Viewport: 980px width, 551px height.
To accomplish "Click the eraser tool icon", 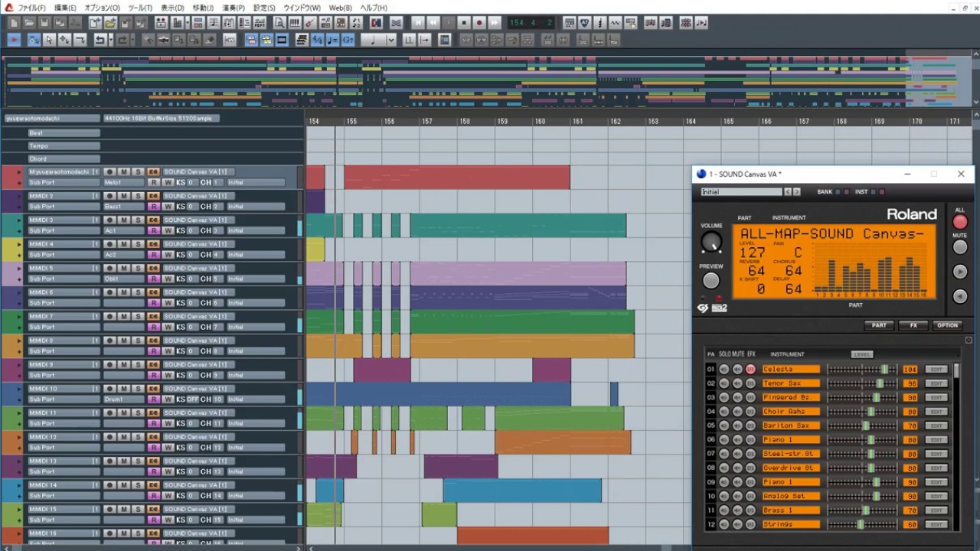I will [210, 40].
